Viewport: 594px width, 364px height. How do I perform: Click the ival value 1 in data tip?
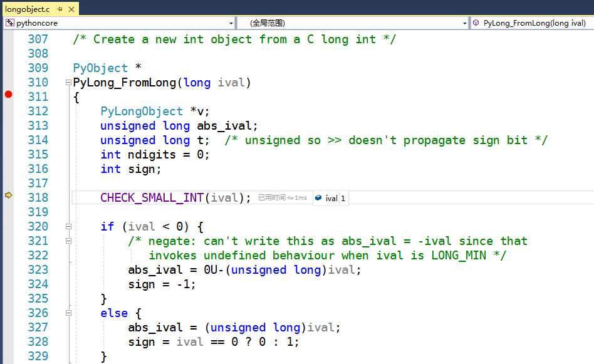click(x=343, y=198)
